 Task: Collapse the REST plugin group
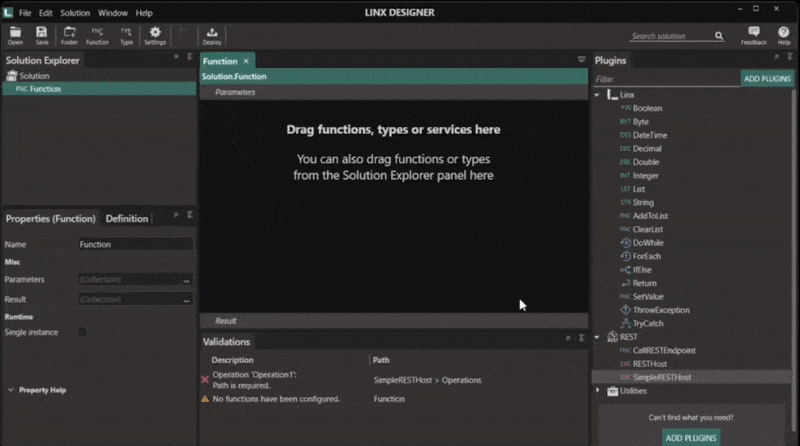pos(597,337)
